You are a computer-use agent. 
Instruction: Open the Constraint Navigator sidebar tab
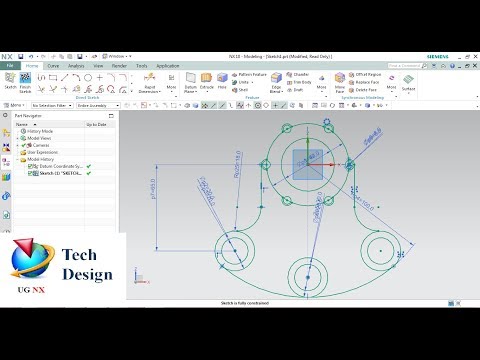(6, 147)
